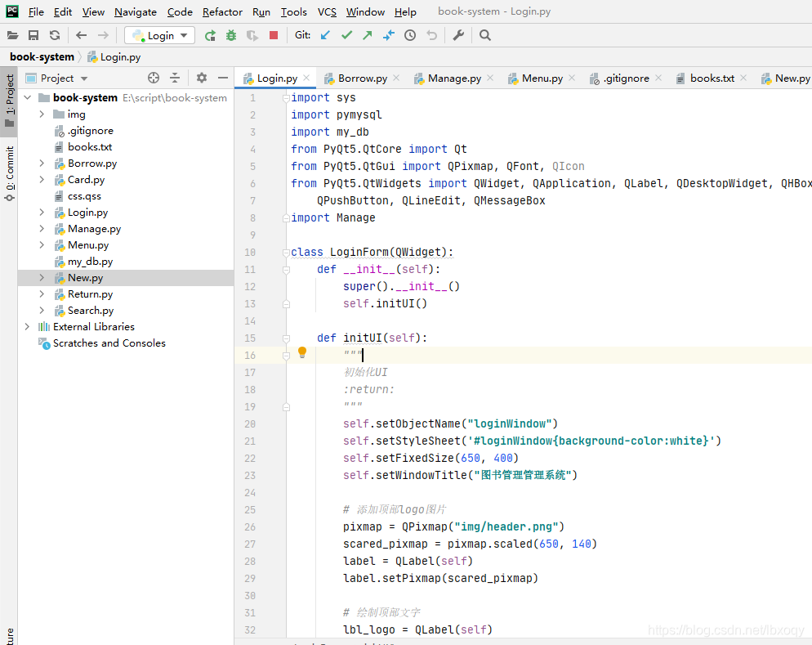The width and height of the screenshot is (812, 645).
Task: Show Git history clock icon
Action: [x=409, y=35]
